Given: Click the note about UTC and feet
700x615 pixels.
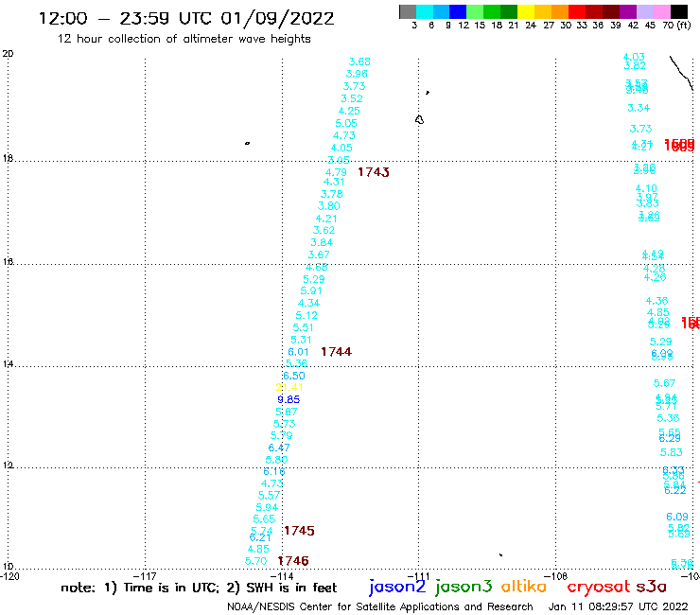Looking at the screenshot, I should (199, 588).
